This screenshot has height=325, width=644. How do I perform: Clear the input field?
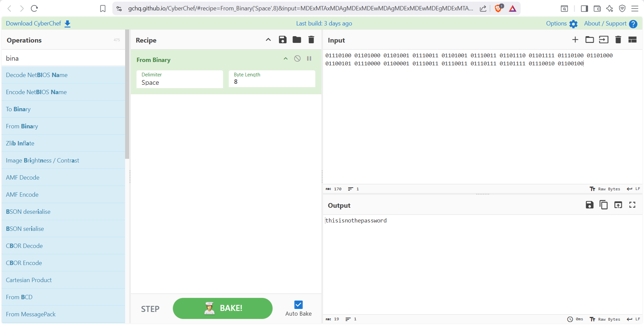pos(618,40)
